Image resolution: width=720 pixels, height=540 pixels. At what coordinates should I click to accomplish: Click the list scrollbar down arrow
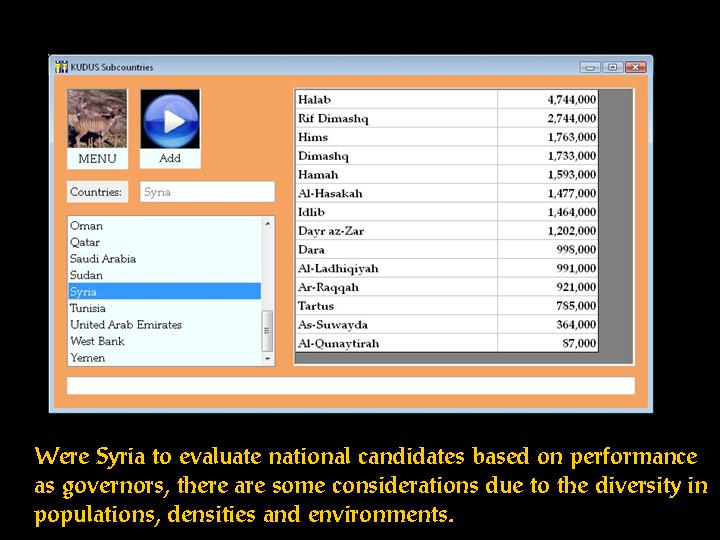point(267,358)
